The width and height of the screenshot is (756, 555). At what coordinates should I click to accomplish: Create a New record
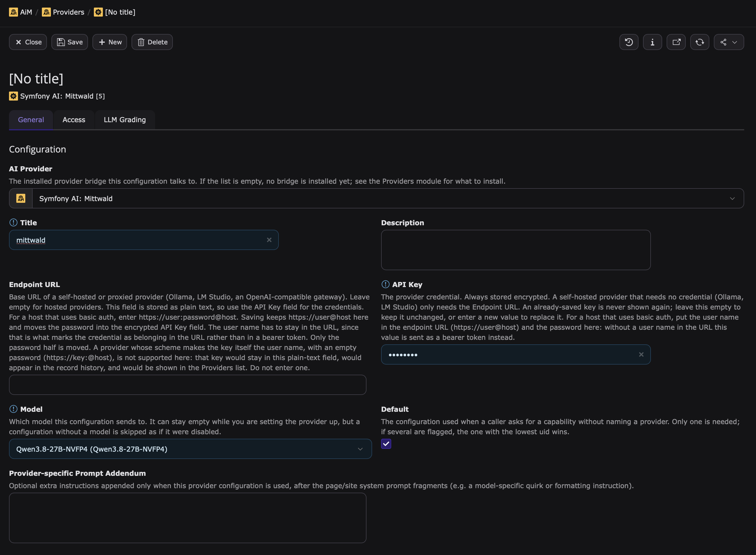tap(110, 42)
